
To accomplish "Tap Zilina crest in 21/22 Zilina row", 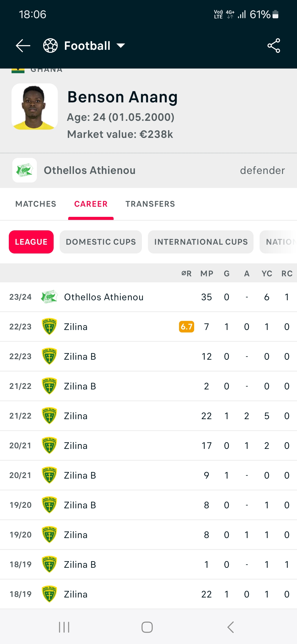I will [x=49, y=416].
